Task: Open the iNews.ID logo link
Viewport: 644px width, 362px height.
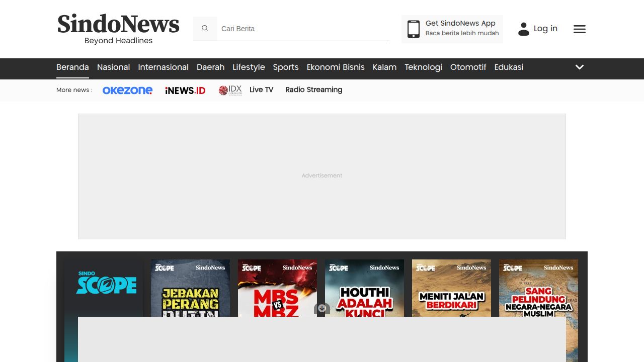Action: coord(185,90)
